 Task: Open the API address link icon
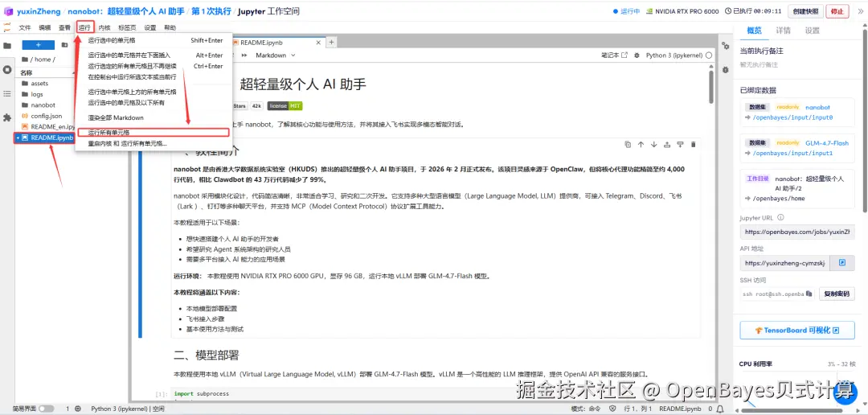pyautogui.click(x=842, y=263)
